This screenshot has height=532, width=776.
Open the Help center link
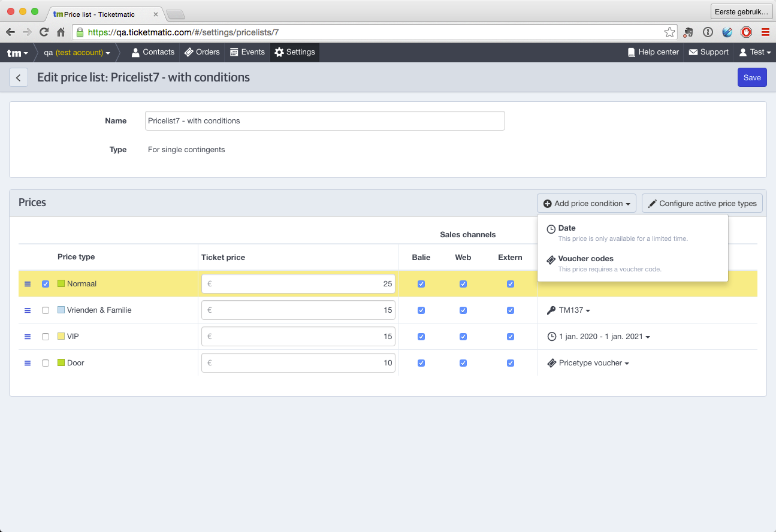[653, 52]
